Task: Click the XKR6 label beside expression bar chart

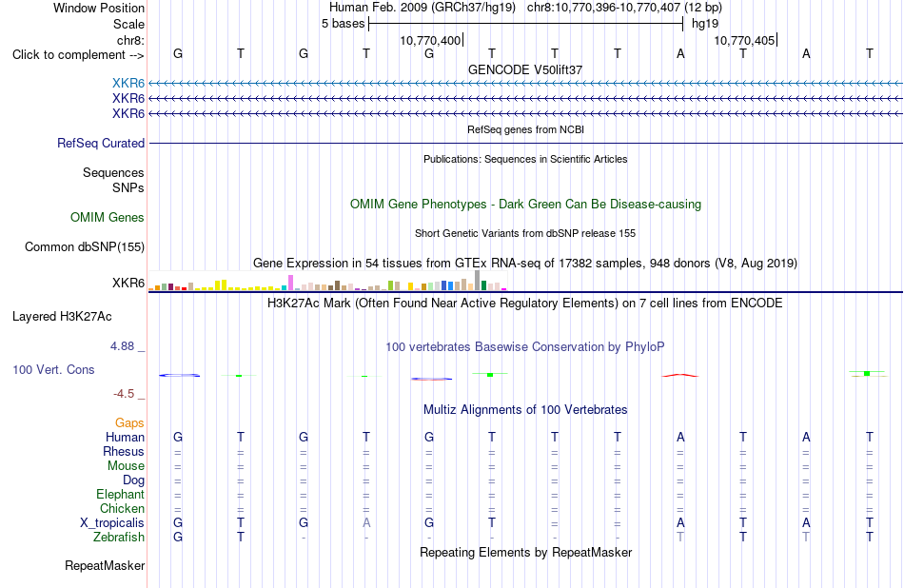Action: 128,283
